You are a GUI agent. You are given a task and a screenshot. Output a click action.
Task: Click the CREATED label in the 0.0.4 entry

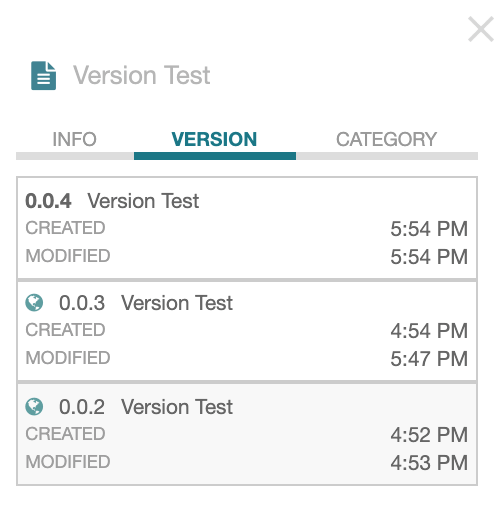[65, 228]
